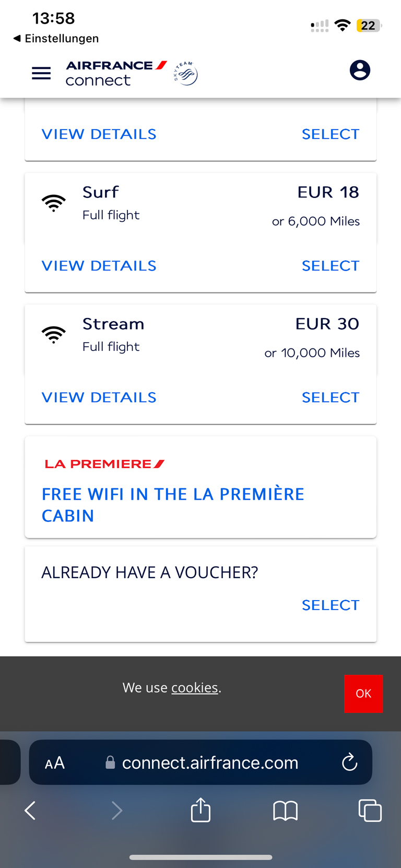Tap the connect.airfrance.com address bar

point(210,763)
